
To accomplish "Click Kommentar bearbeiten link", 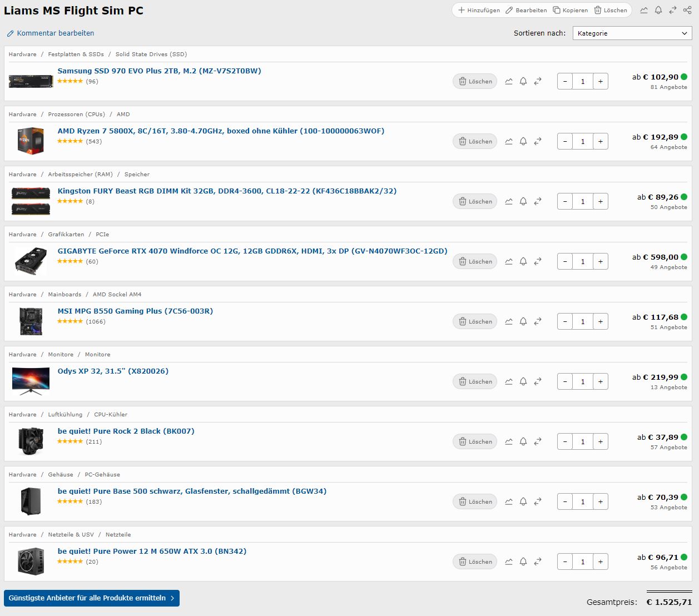I will coord(51,33).
